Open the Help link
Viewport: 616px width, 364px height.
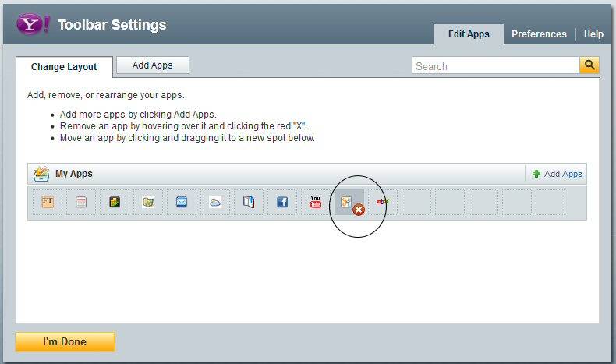pos(593,34)
